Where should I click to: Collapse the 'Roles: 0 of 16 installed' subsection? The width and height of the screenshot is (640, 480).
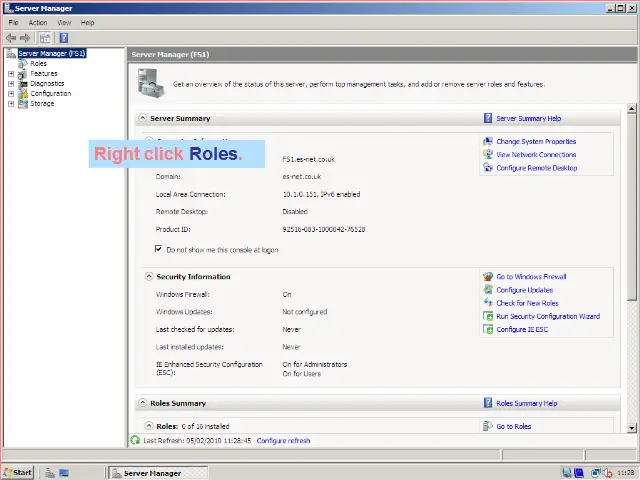pos(149,426)
